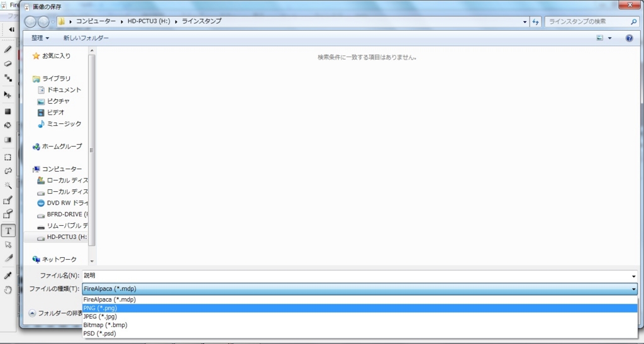
Task: Select the Select Eraser tool
Action: (8, 214)
